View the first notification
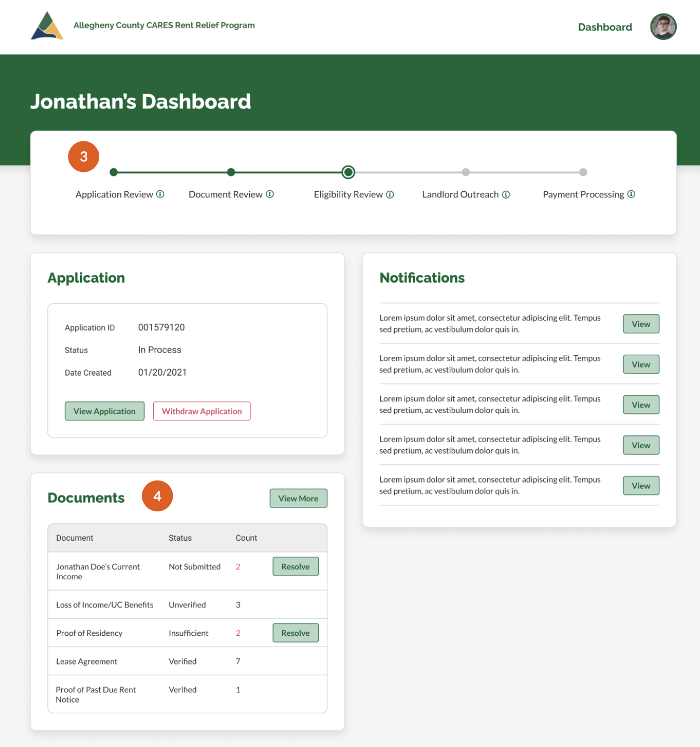The height and width of the screenshot is (747, 700). pos(641,324)
